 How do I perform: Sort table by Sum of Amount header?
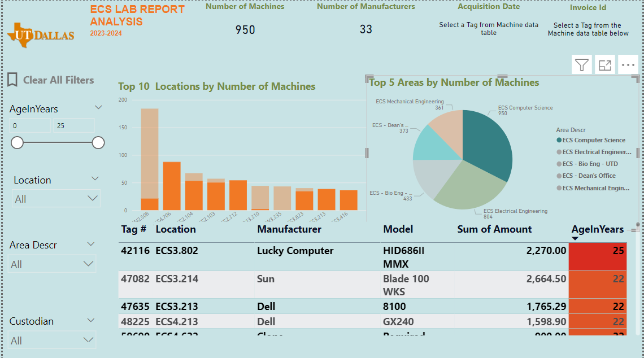point(494,229)
